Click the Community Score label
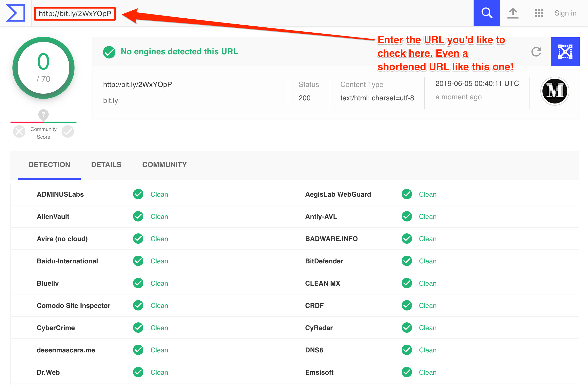The width and height of the screenshot is (588, 385). (43, 133)
